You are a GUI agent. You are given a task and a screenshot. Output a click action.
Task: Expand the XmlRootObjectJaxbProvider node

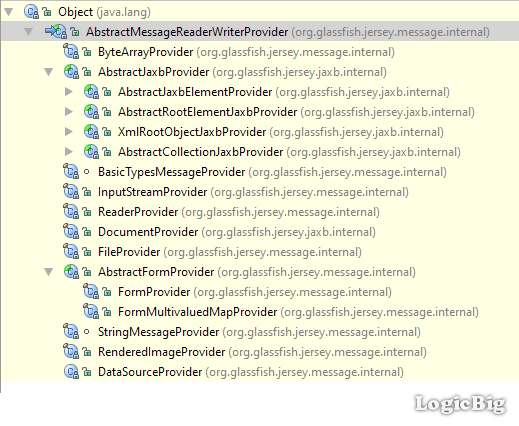[x=69, y=132]
